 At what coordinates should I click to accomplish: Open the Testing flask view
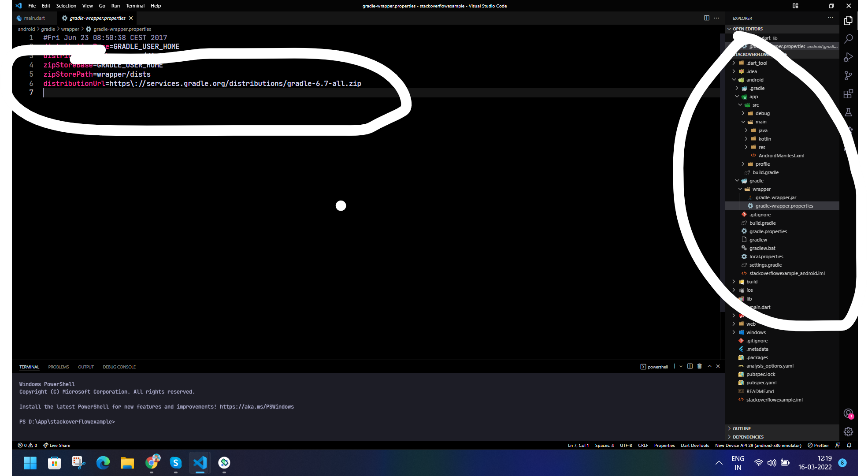point(848,112)
